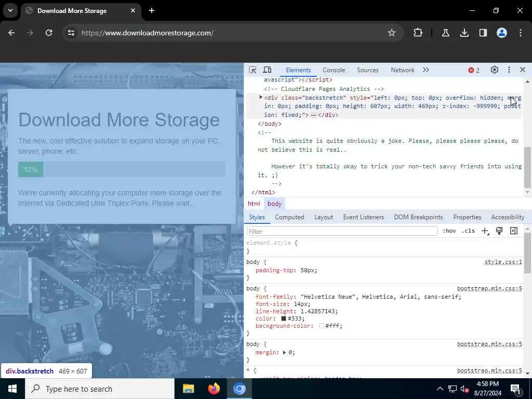
Task: Toggle the .cls classes panel
Action: coord(468,231)
